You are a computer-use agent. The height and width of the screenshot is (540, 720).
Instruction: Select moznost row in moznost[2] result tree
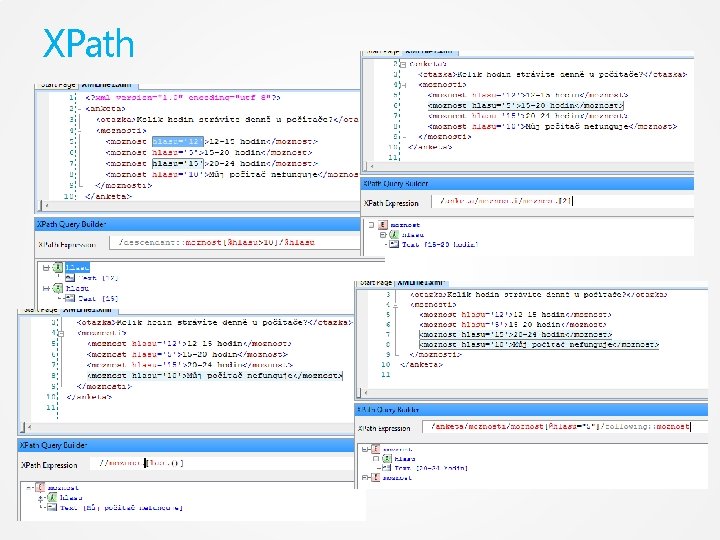tap(405, 225)
